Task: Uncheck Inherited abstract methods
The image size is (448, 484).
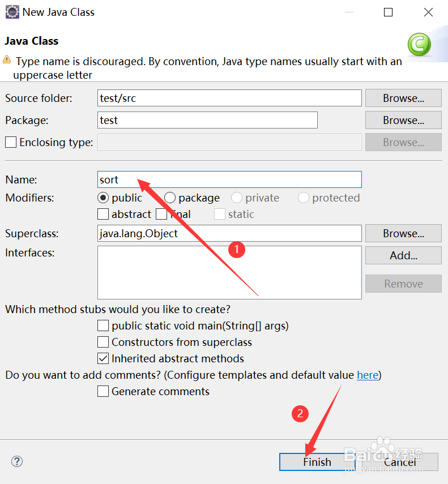Action: (x=103, y=358)
